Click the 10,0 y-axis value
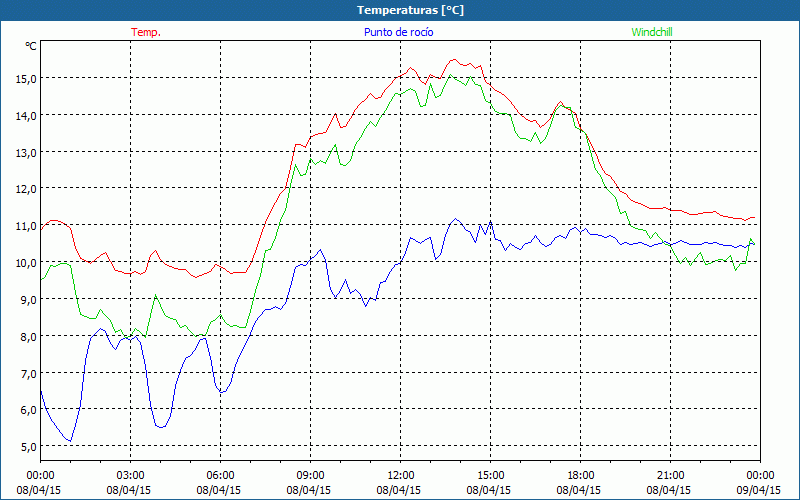 click(28, 263)
